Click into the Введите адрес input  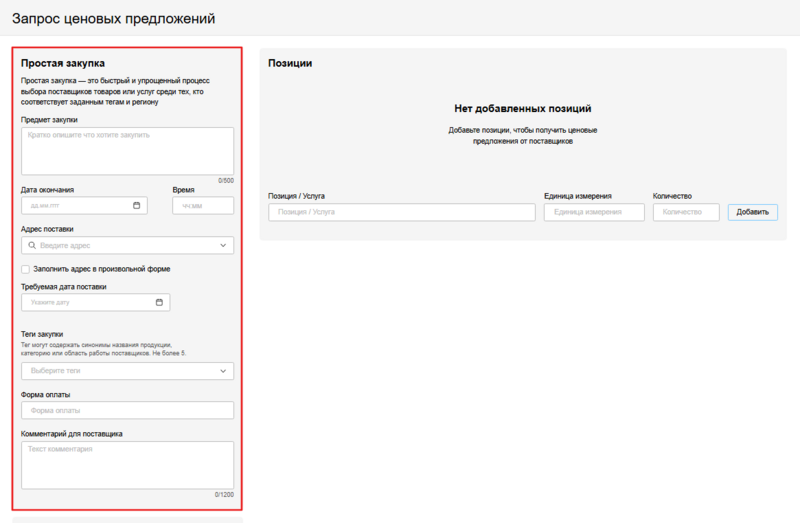[125, 245]
